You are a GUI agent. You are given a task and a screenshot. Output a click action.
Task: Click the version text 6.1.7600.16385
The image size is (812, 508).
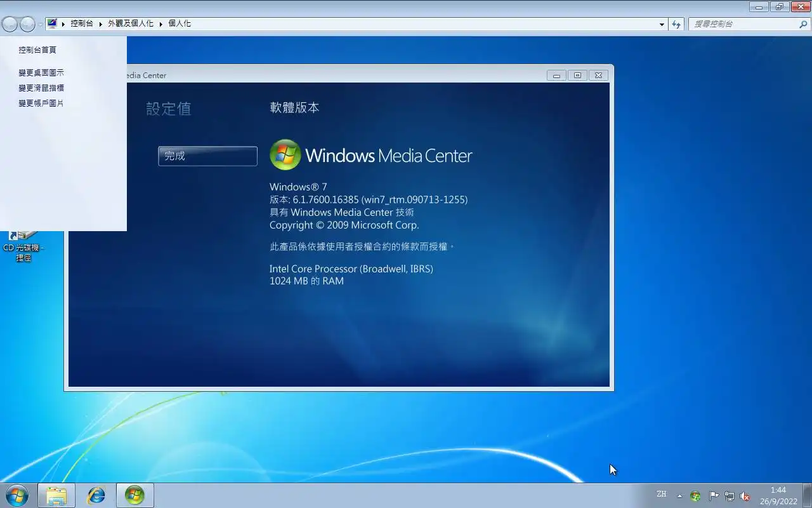(369, 199)
